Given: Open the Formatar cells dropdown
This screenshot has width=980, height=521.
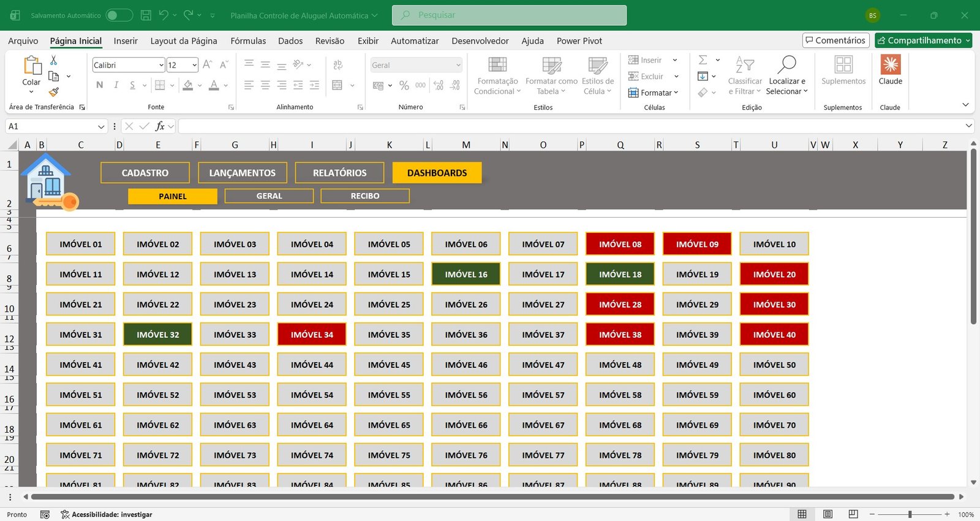Looking at the screenshot, I should click(653, 93).
